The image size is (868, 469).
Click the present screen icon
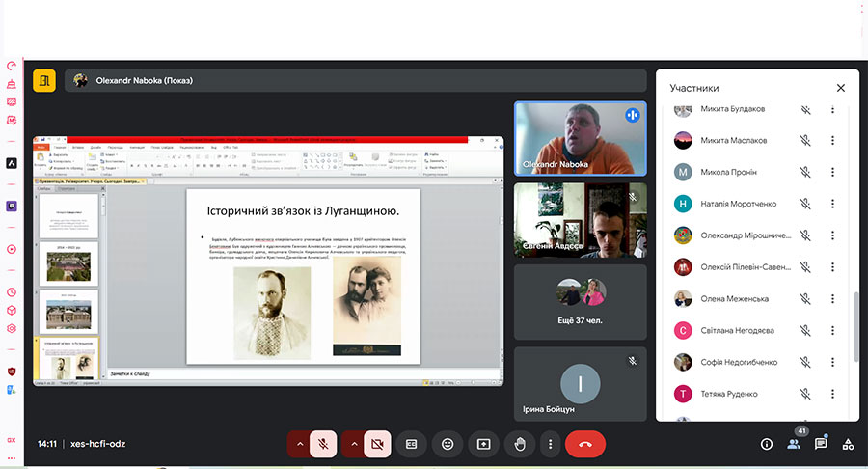(x=483, y=444)
